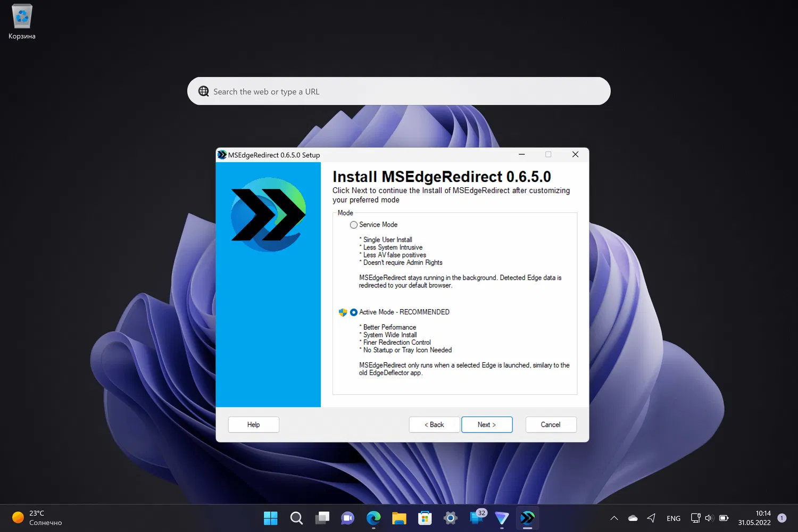
Task: Click the admin shield icon beside Active Mode
Action: [x=343, y=312]
